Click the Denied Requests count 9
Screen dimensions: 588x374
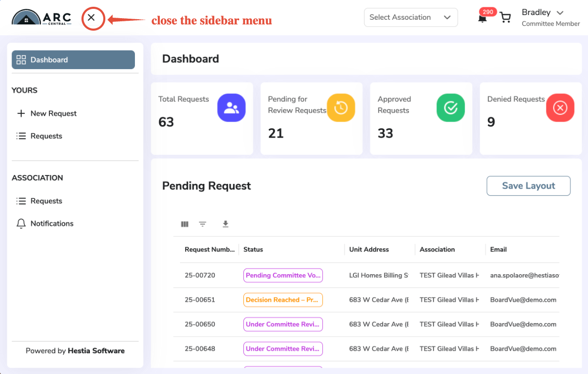[x=491, y=122]
